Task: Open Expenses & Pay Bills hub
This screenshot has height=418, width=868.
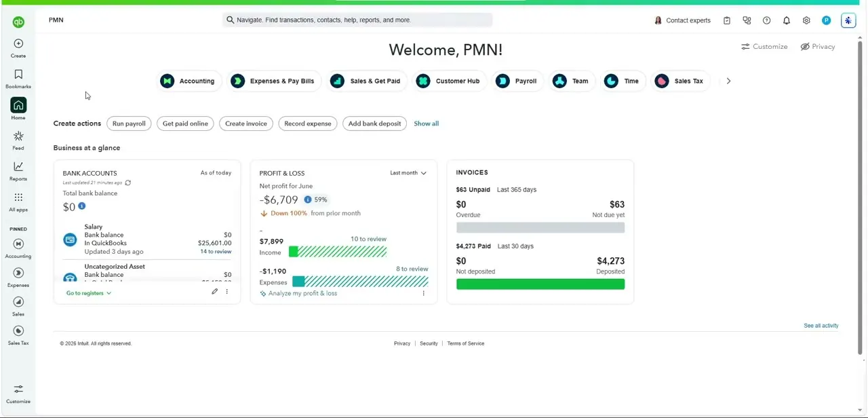Action: click(273, 81)
